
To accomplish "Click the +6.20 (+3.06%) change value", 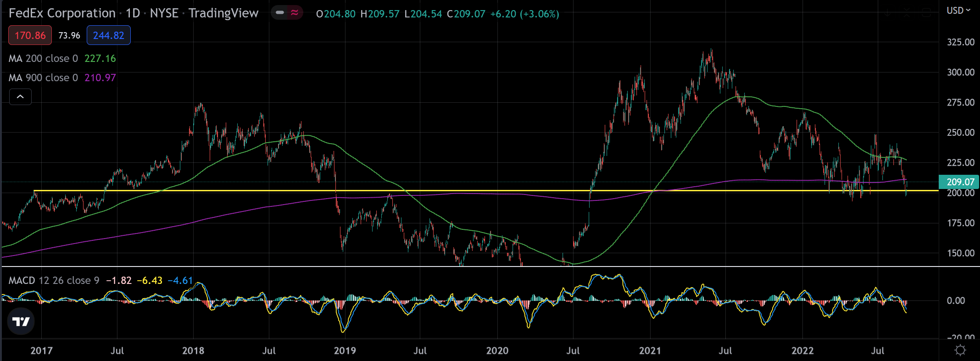I will point(524,14).
